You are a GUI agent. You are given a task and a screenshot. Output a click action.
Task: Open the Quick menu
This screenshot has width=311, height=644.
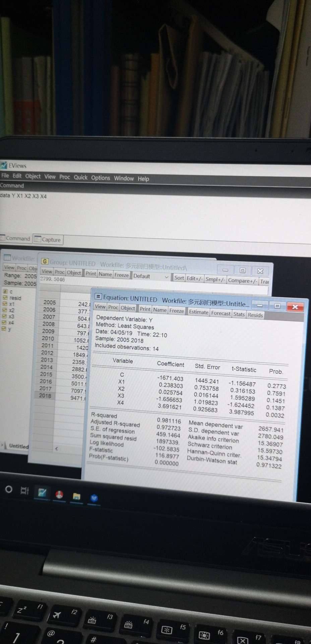pyautogui.click(x=81, y=177)
